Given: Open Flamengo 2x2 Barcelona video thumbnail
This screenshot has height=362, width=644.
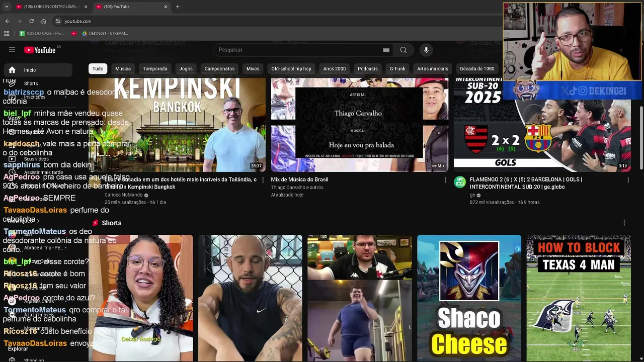Looking at the screenshot, I should pos(542,125).
